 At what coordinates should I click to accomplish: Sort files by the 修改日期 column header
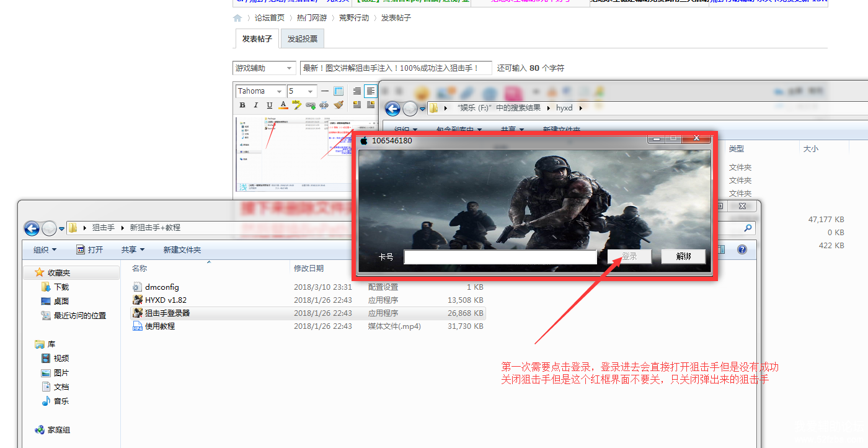click(x=309, y=269)
